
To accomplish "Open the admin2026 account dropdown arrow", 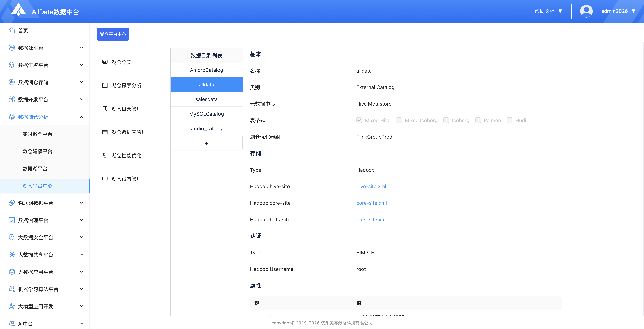I will 634,11.
